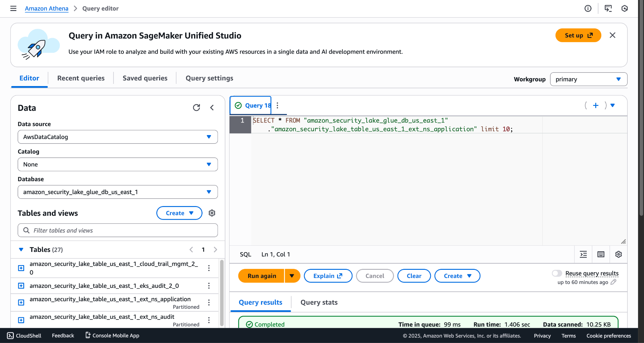
Task: Collapse the Data panel
Action: pos(212,108)
